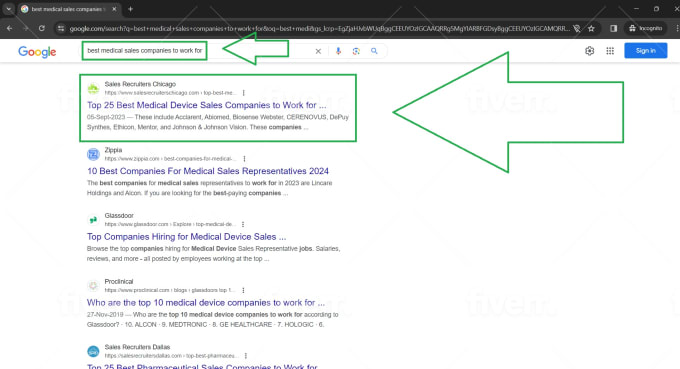
Task: Minimize the browser window
Action: click(x=636, y=9)
